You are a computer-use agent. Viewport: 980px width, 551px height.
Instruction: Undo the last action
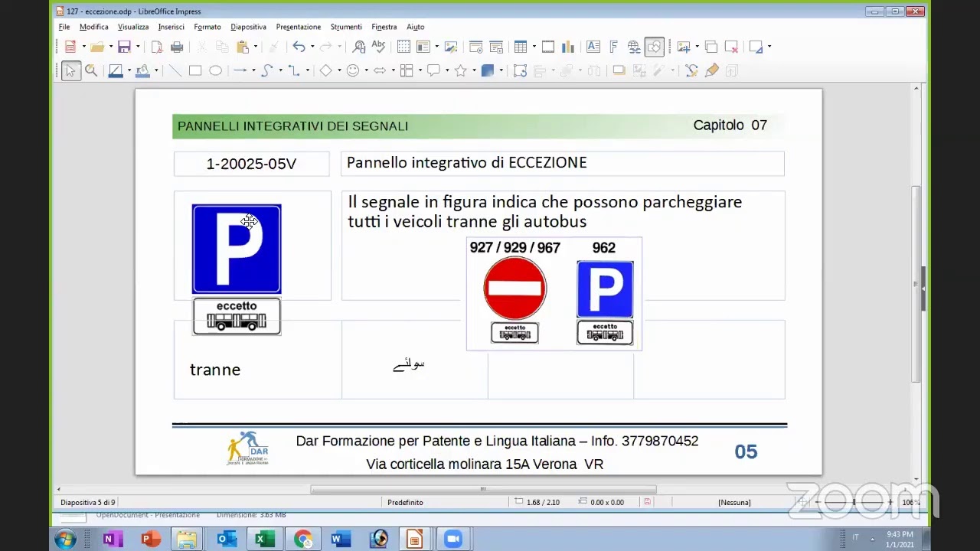(299, 47)
